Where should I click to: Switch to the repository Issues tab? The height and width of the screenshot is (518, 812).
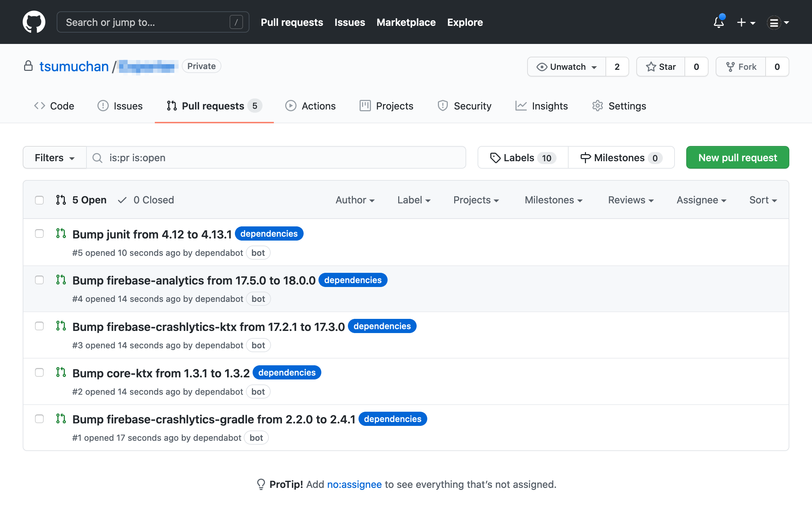(120, 106)
